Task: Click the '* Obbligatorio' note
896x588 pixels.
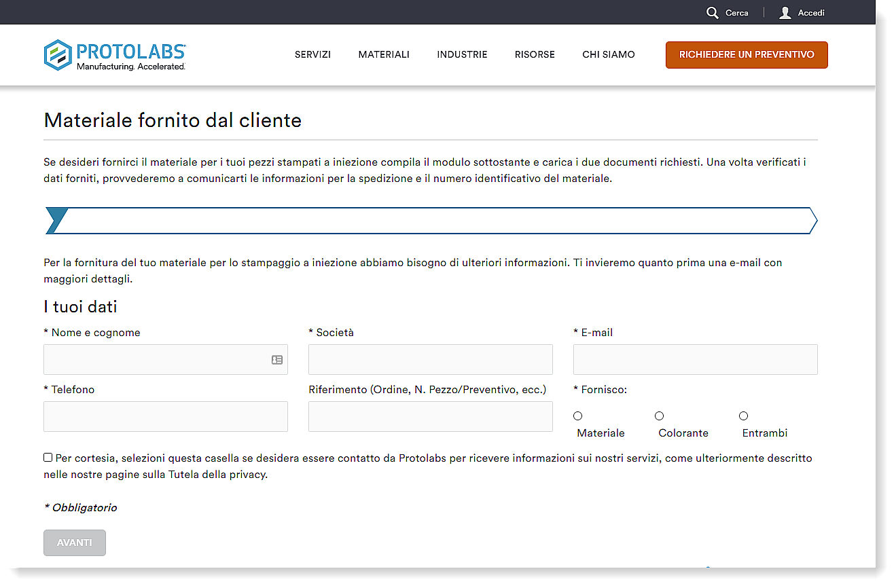Action: (x=80, y=508)
